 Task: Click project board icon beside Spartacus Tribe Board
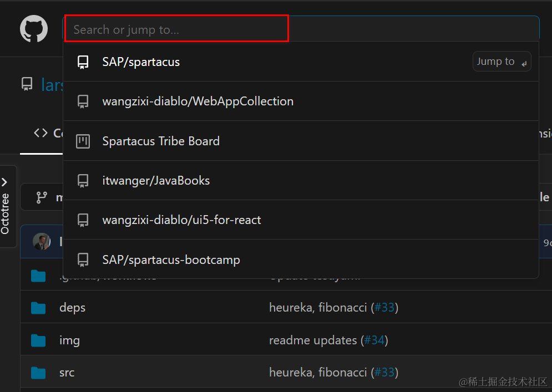coord(83,141)
